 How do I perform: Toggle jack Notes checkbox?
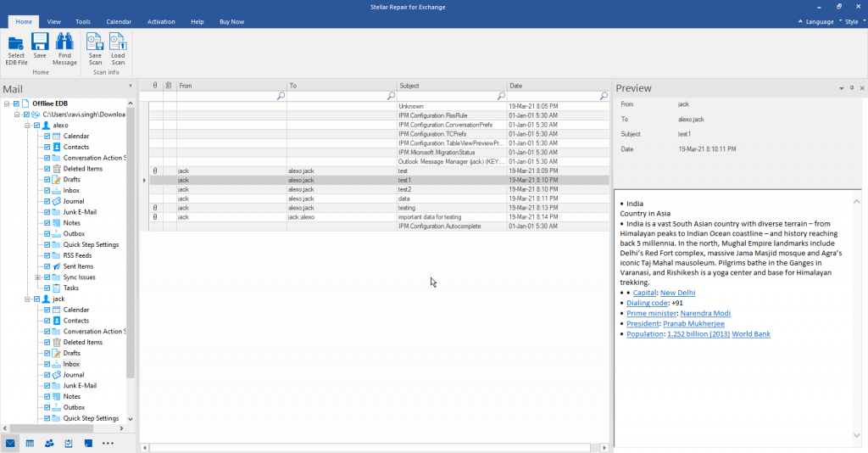47,396
